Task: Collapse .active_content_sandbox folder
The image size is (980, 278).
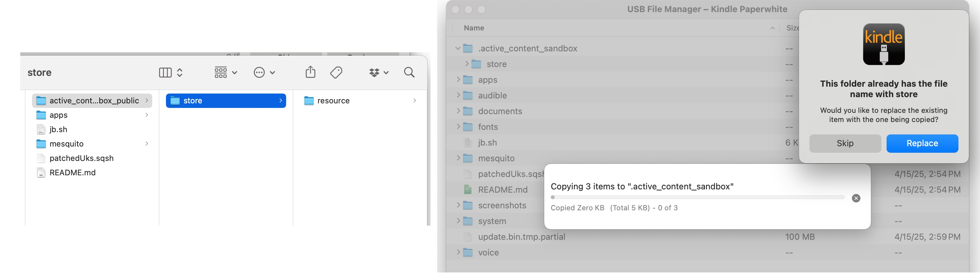Action: [x=458, y=48]
